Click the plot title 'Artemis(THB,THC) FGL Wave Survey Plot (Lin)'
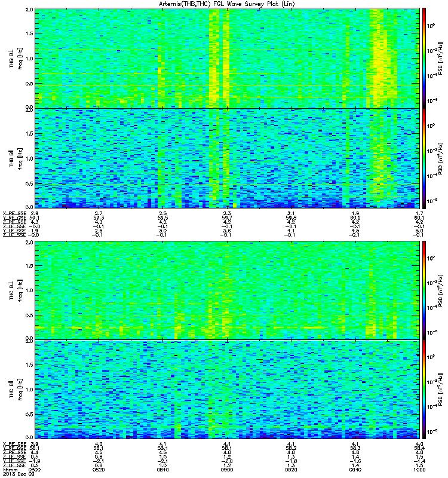The height and width of the screenshot is (478, 448). click(x=226, y=4)
